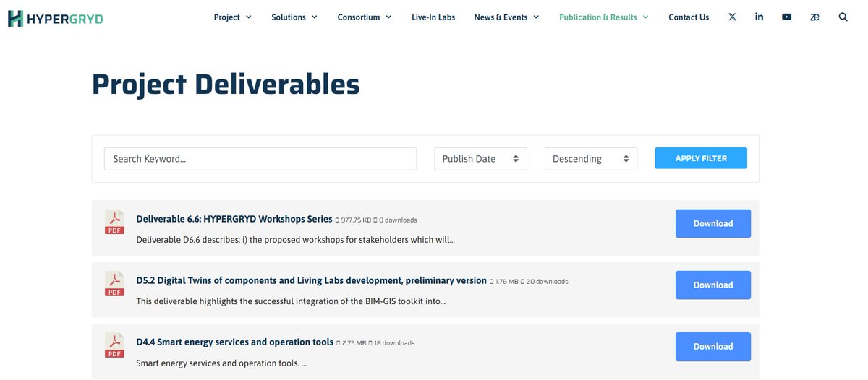Click the '20 downloads' count text
The height and width of the screenshot is (380, 868).
(x=548, y=282)
